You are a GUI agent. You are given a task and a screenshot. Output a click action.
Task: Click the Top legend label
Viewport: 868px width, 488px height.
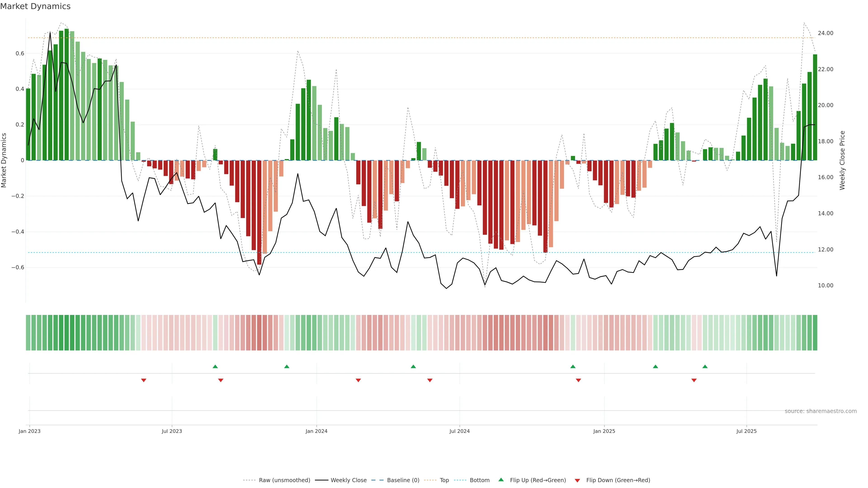point(444,480)
